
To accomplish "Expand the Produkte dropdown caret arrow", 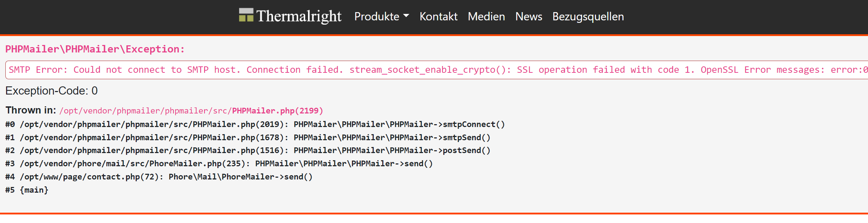I will [406, 16].
